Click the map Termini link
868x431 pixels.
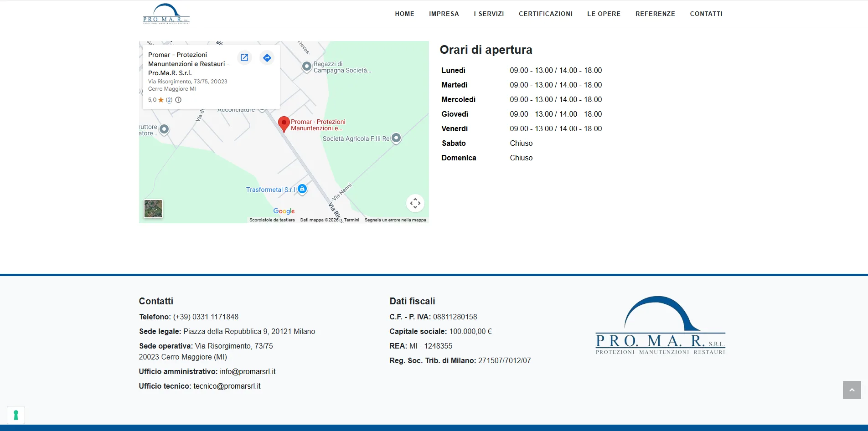coord(351,220)
